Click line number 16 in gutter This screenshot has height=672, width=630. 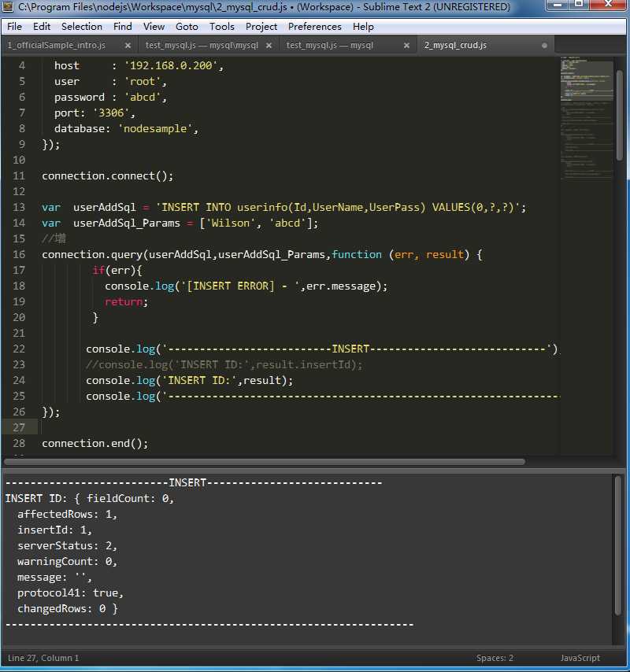19,255
